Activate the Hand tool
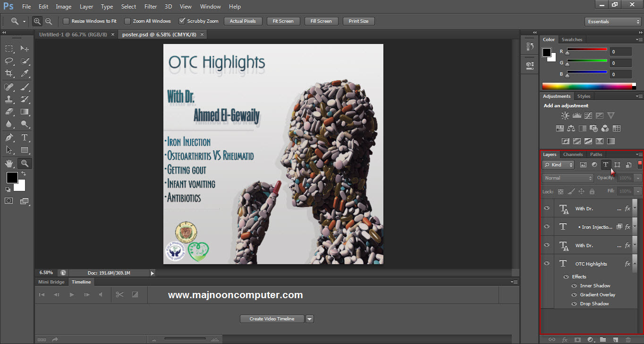This screenshot has width=644, height=344. [x=9, y=163]
